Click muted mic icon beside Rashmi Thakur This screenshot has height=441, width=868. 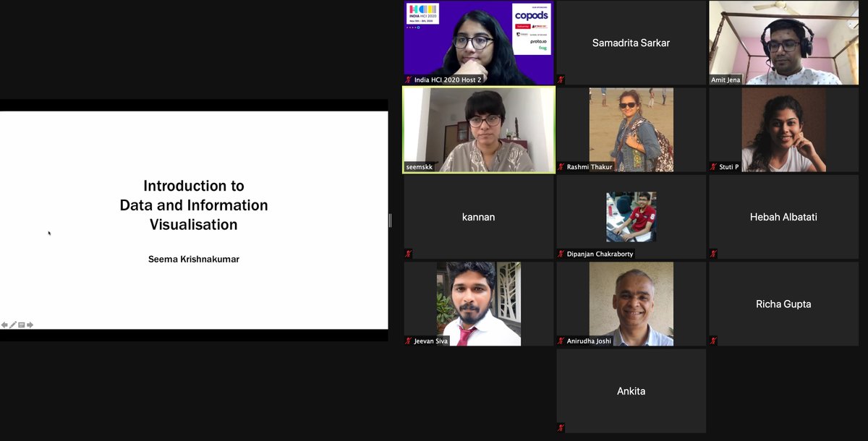click(562, 166)
